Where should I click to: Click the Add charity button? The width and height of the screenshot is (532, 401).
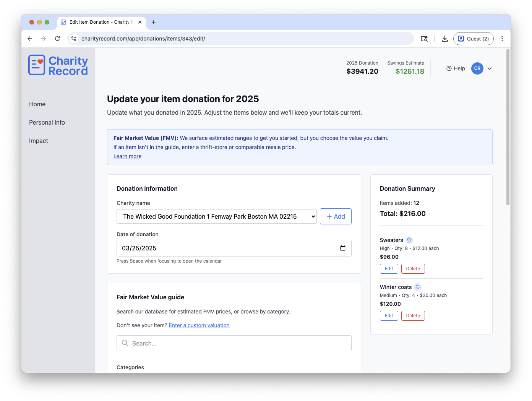[336, 216]
